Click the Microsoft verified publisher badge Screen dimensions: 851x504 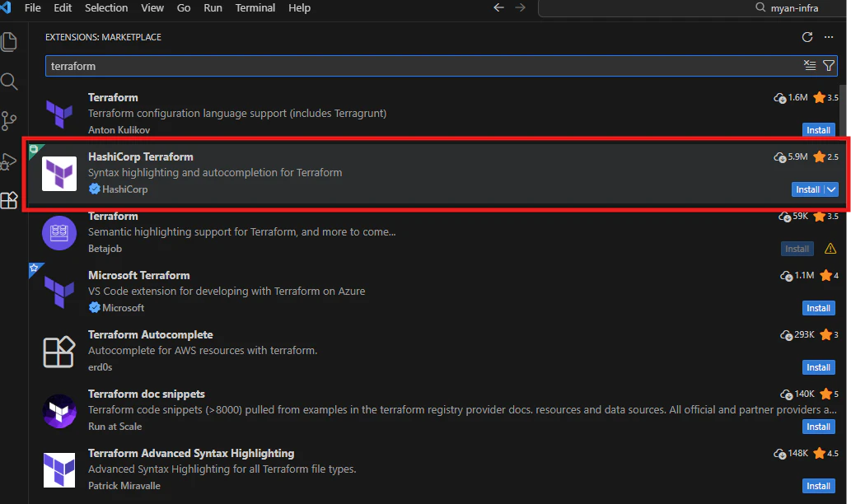pos(95,308)
